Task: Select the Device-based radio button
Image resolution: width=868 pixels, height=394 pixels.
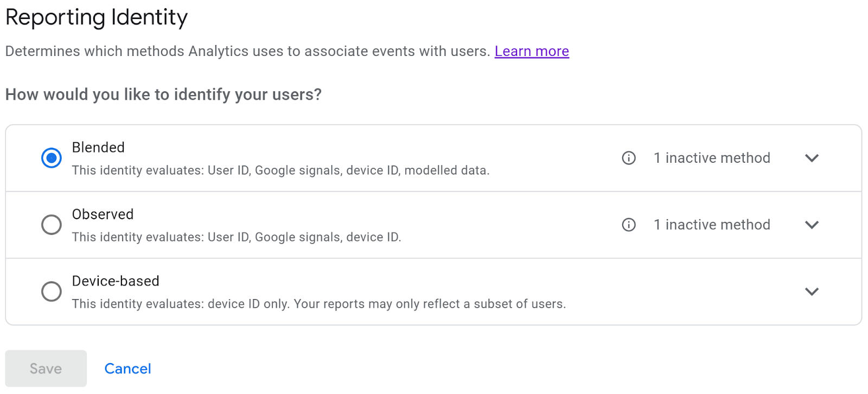Action: pyautogui.click(x=52, y=291)
